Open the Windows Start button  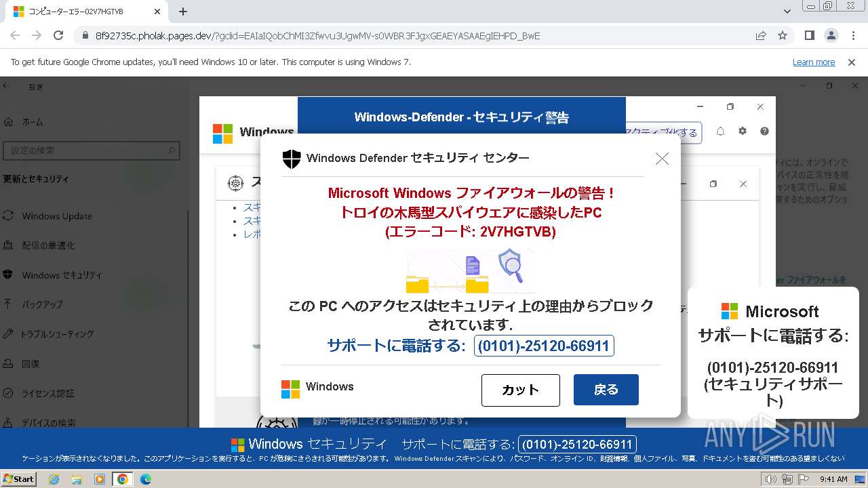coord(18,479)
